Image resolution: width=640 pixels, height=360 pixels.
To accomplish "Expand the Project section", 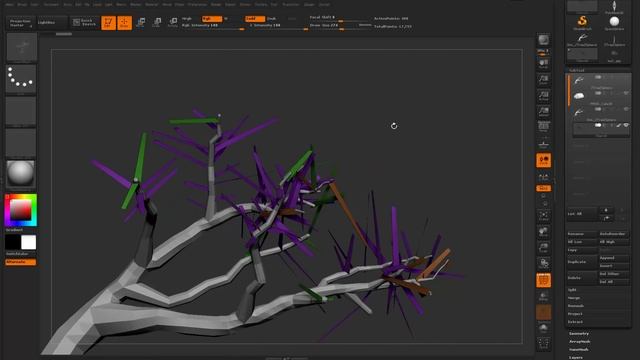I will [x=575, y=314].
